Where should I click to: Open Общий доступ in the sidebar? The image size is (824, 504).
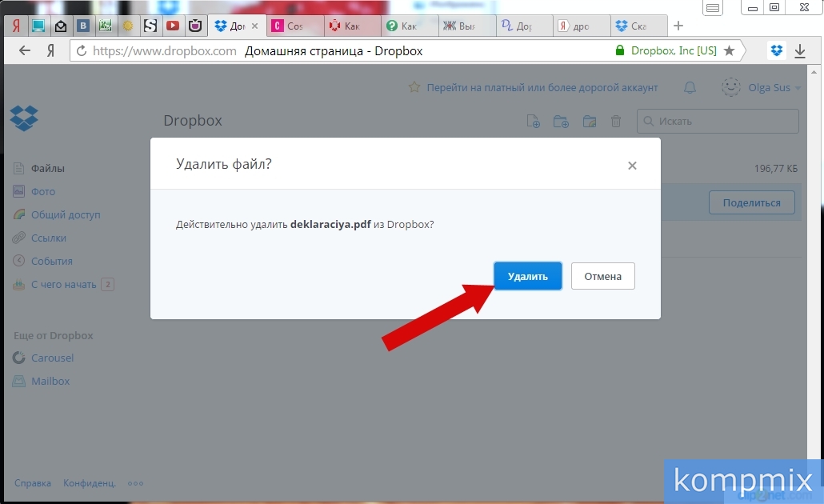66,214
